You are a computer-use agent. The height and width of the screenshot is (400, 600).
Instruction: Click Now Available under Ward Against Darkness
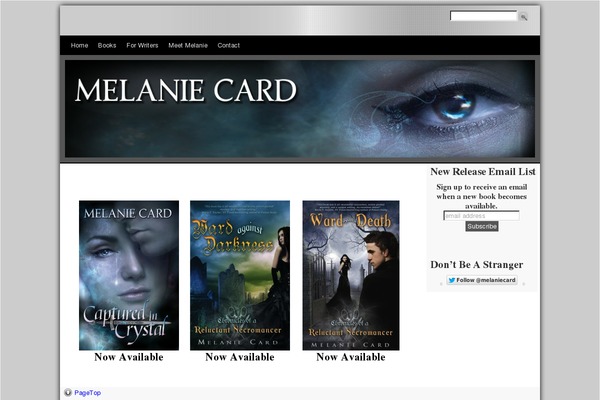click(240, 357)
